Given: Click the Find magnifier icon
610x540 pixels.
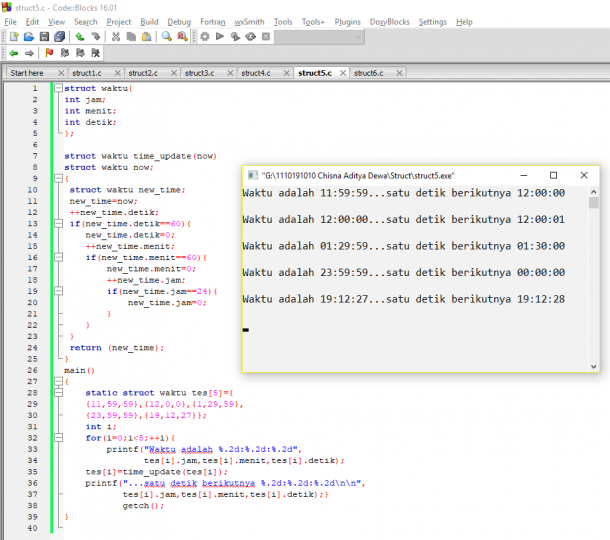Looking at the screenshot, I should click(x=167, y=37).
